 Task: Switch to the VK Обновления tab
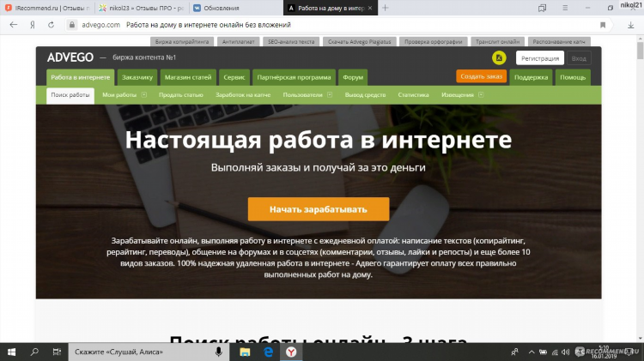(235, 8)
